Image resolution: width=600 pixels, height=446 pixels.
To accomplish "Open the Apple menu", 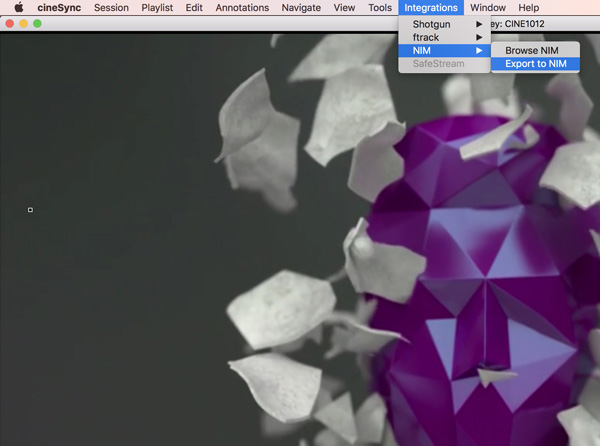I will (18, 7).
